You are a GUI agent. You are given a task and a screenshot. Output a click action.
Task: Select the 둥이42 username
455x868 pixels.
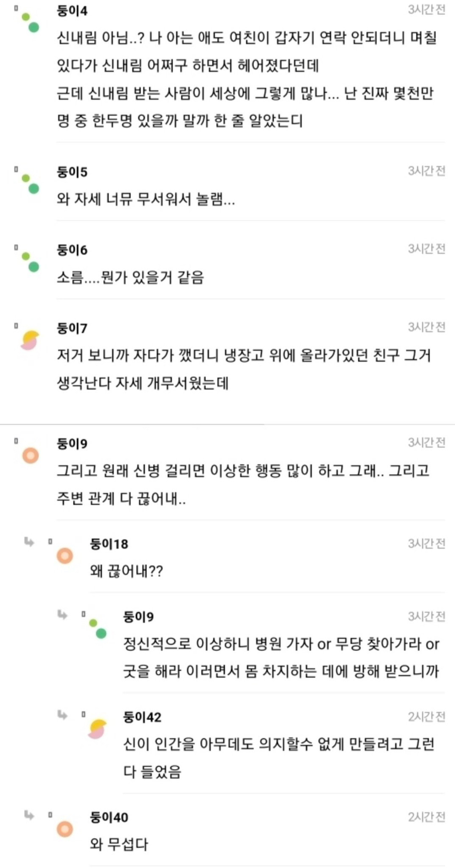[x=142, y=717]
